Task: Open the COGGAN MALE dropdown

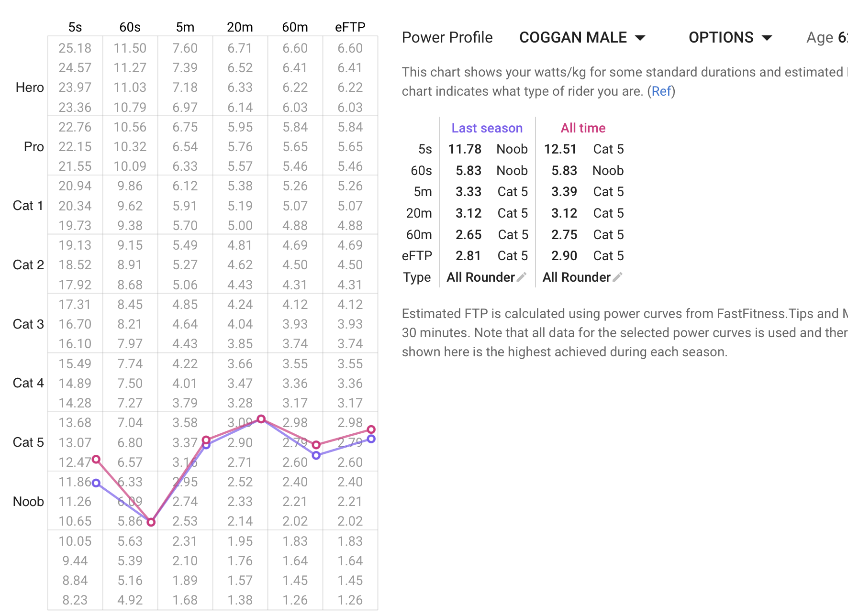Action: [x=582, y=37]
